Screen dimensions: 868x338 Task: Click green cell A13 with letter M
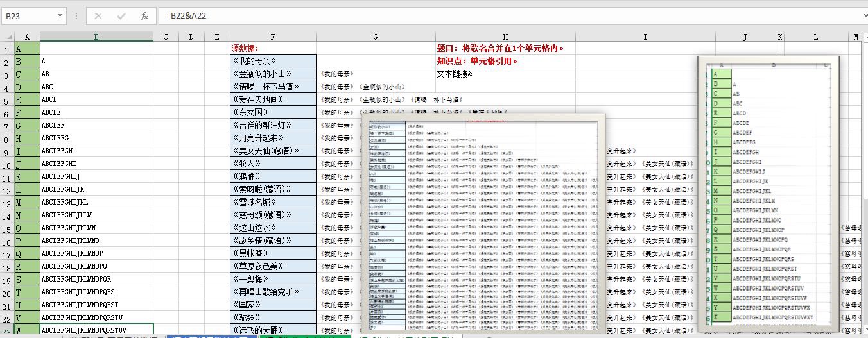27,202
